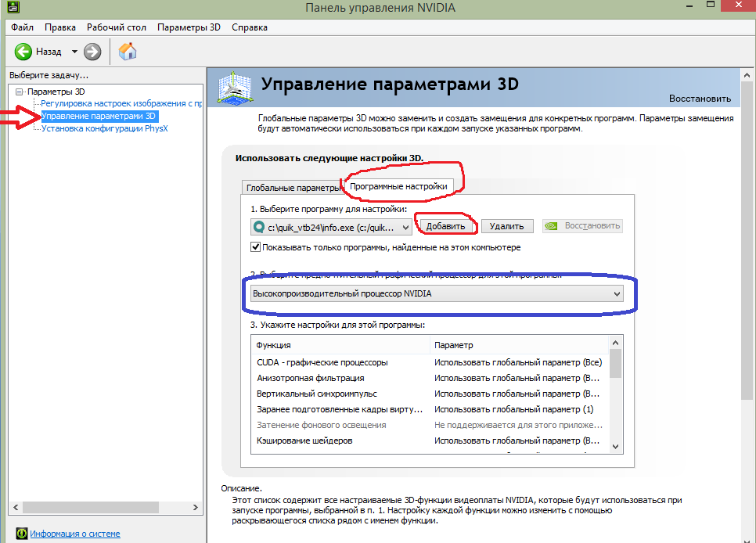The width and height of the screenshot is (756, 543).
Task: Minimize the NVIDIA control panel window
Action: point(689,6)
